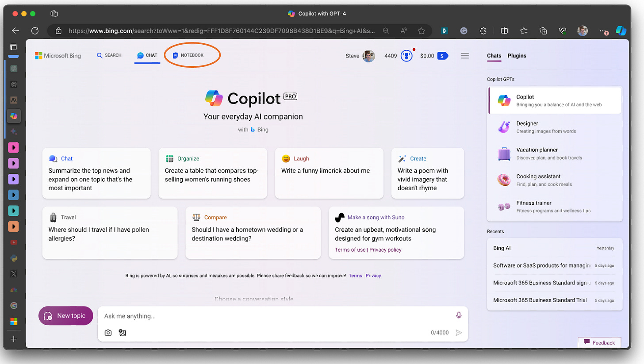The image size is (644, 364).
Task: Click the browser profile avatar in toolbar
Action: [x=583, y=31]
